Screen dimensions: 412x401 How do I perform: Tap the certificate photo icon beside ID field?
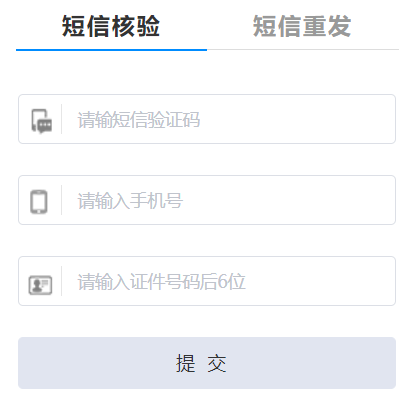pyautogui.click(x=40, y=285)
